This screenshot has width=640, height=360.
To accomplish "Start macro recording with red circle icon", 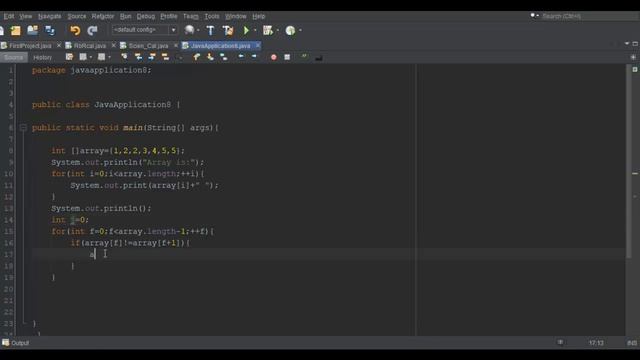I will 273,57.
